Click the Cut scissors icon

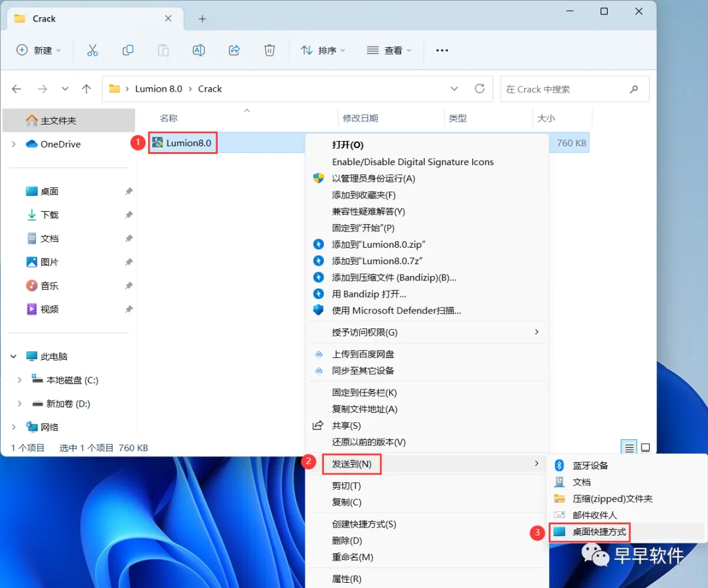92,50
